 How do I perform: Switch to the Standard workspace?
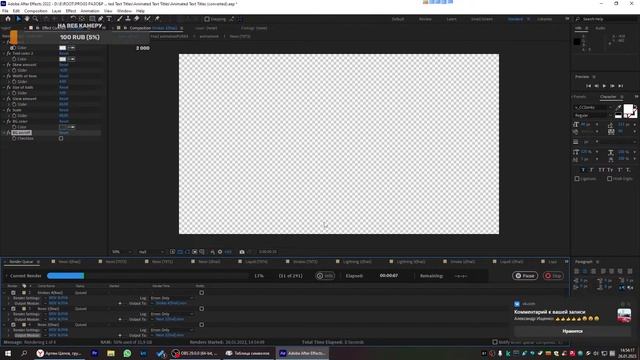tap(515, 19)
